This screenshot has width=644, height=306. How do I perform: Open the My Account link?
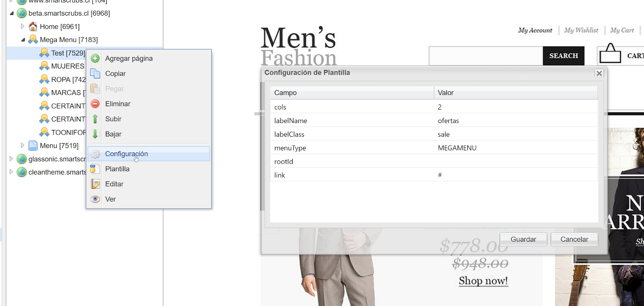535,30
